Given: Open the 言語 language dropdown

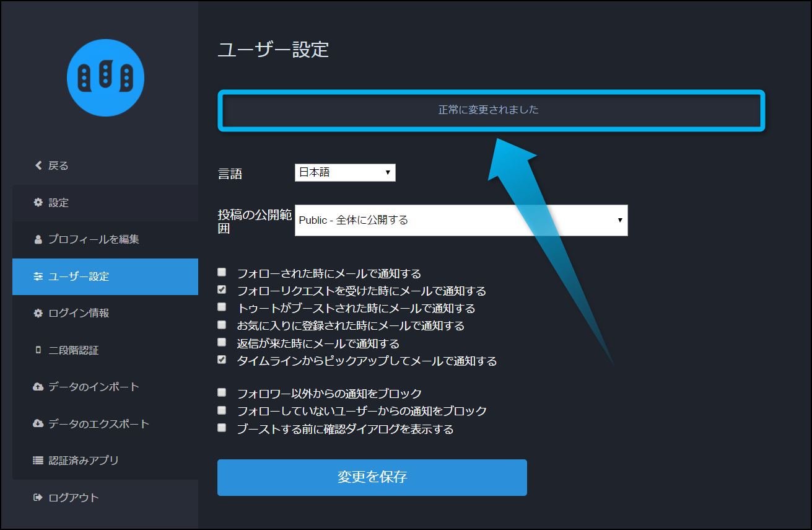Looking at the screenshot, I should [x=345, y=172].
